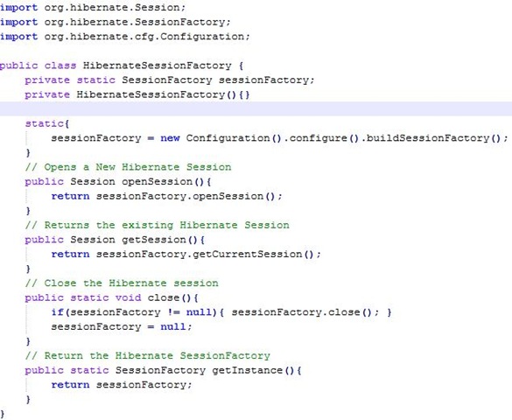Click the 'Returns the existing Hibernate Session' comment
Screen dimensions: 512x420
point(158,225)
